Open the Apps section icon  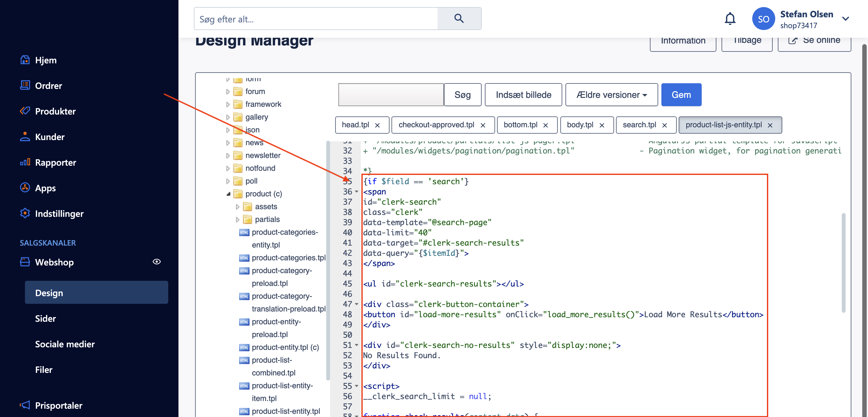coord(25,188)
